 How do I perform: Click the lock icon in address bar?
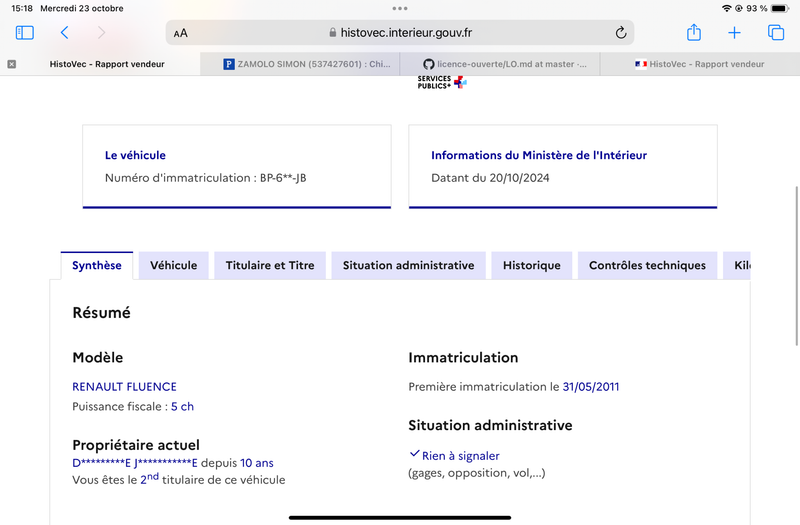(x=333, y=33)
